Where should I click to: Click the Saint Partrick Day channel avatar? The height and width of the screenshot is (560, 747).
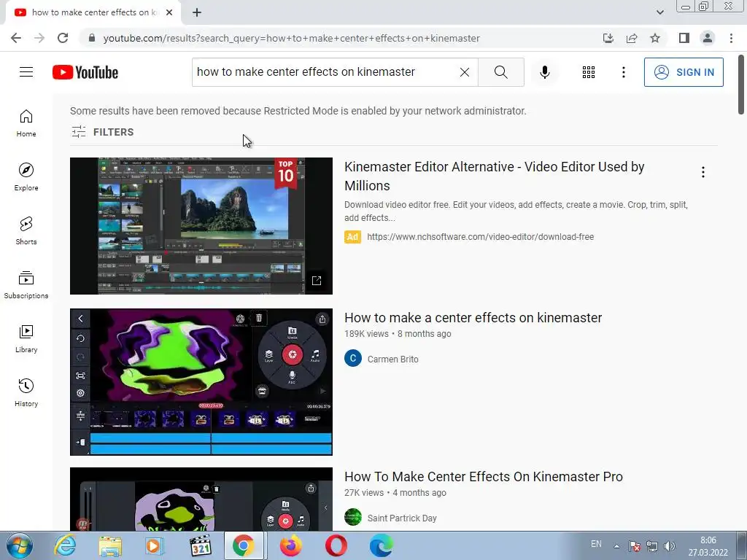click(x=353, y=517)
